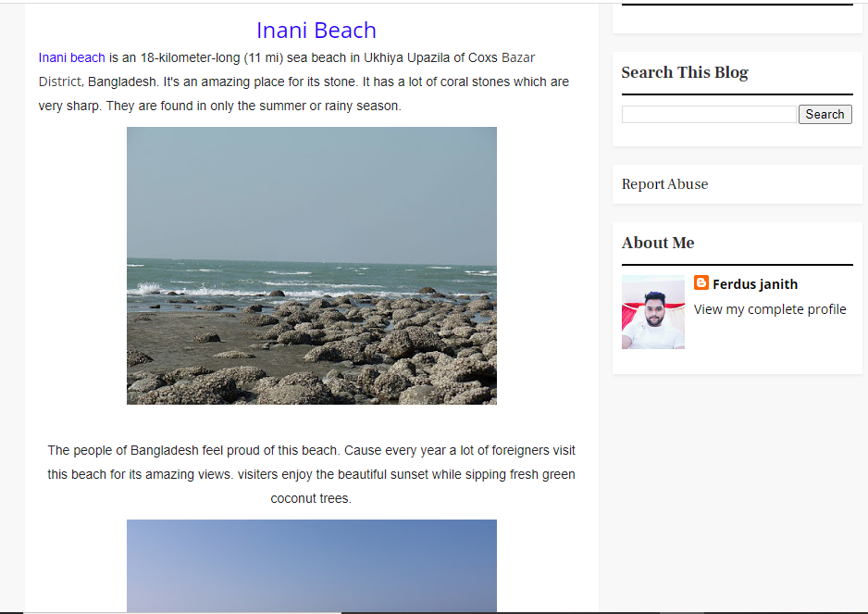Screen dimensions: 868x614
Task: Click the "About Me" widget heading
Action: pos(657,243)
